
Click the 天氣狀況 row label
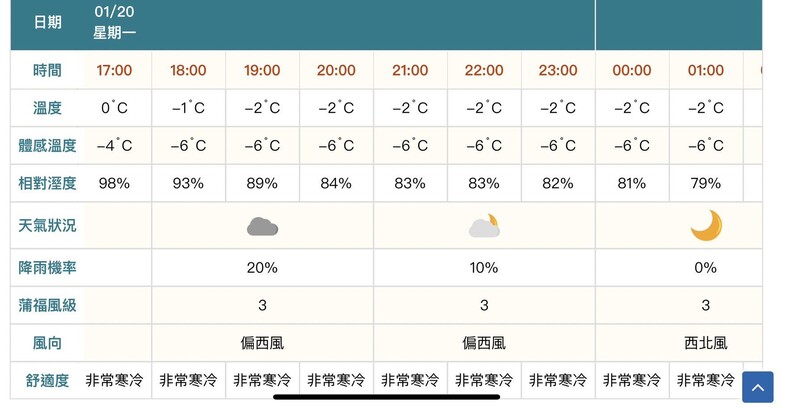click(x=47, y=225)
